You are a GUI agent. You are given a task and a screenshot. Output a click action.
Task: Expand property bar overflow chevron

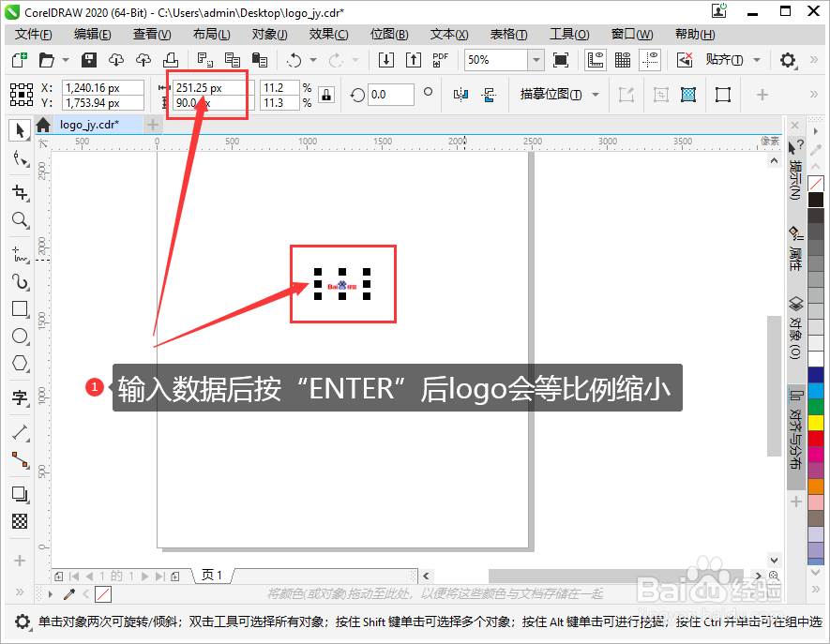[x=814, y=95]
